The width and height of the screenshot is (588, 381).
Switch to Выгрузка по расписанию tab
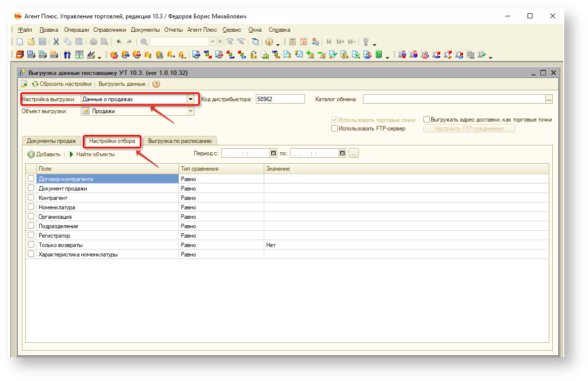pos(180,141)
